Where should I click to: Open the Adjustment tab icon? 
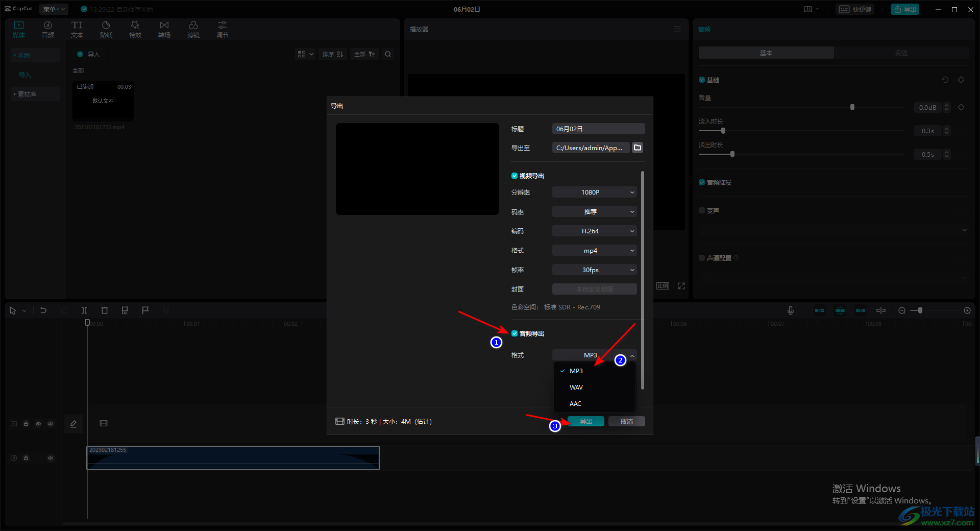tap(223, 25)
